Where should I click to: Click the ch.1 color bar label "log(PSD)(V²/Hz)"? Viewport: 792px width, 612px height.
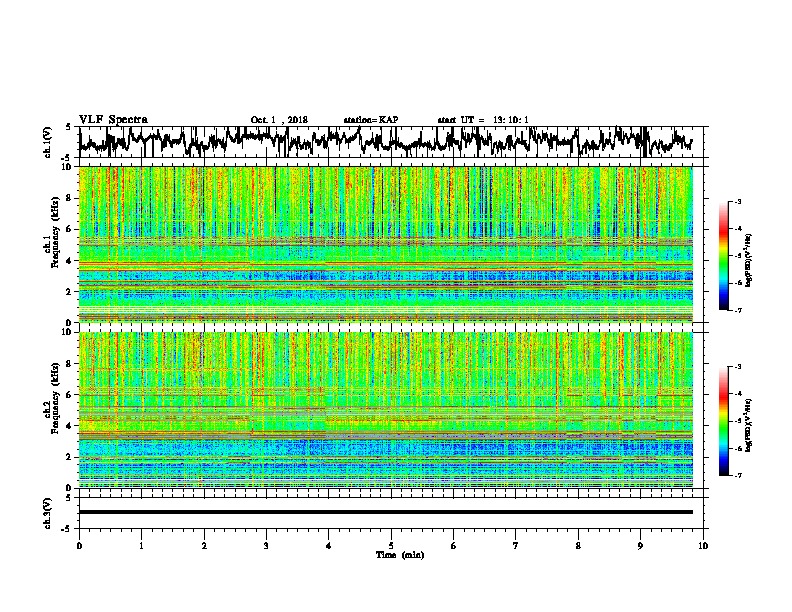749,260
